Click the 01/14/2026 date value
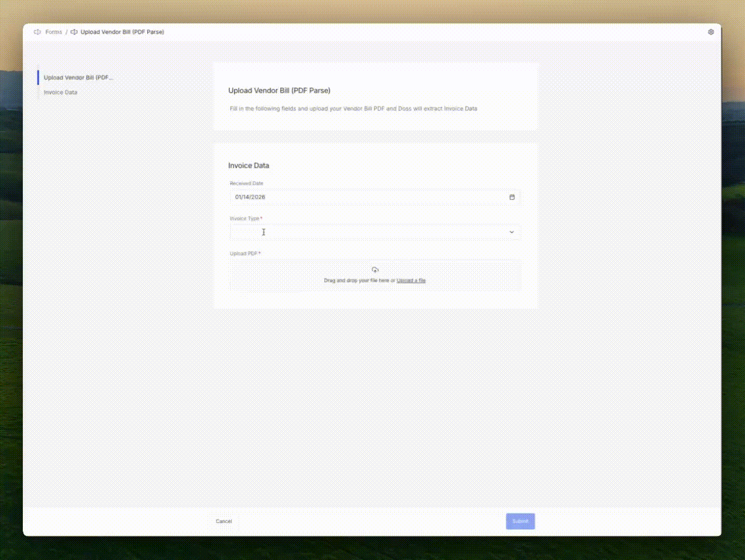Screen dimensions: 745x560 pyautogui.click(x=250, y=197)
